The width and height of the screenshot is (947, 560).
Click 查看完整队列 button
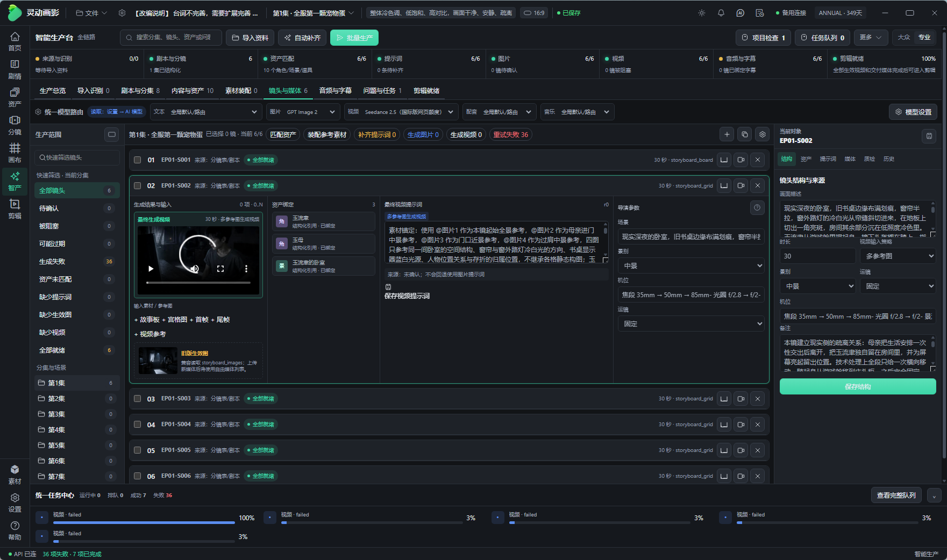pos(896,496)
